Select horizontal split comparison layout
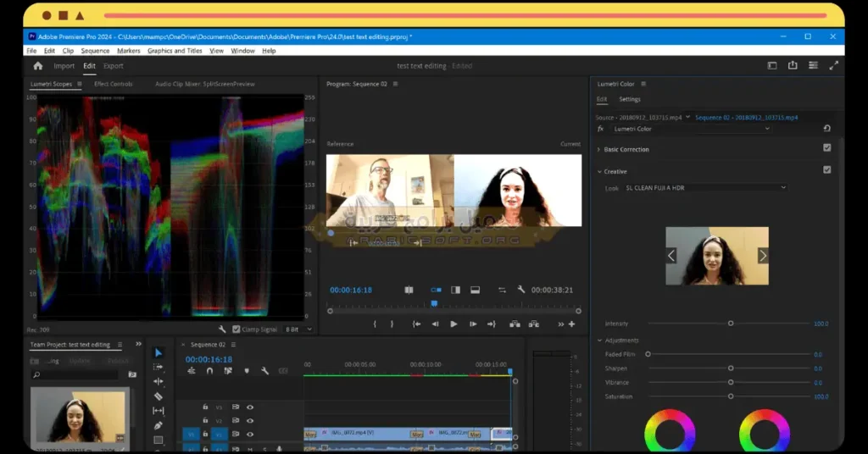 click(475, 290)
